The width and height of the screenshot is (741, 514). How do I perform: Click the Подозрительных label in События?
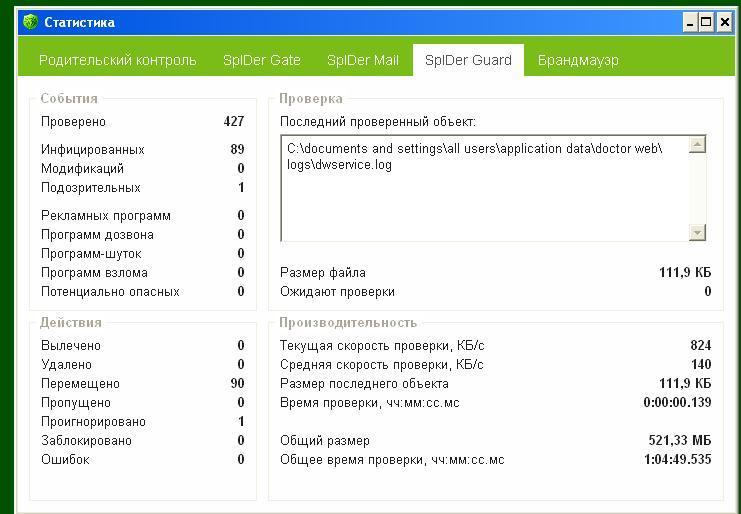point(90,188)
